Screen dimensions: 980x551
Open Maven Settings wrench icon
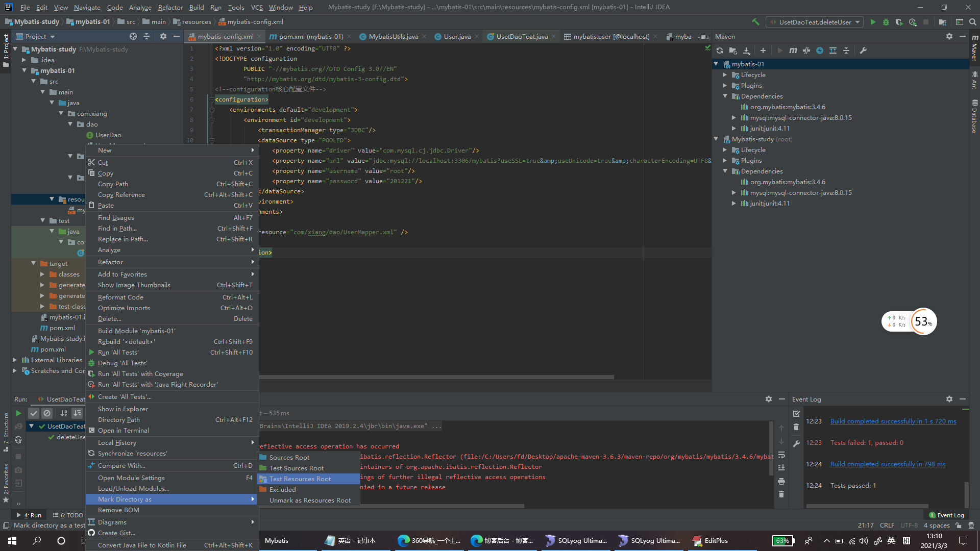[863, 51]
